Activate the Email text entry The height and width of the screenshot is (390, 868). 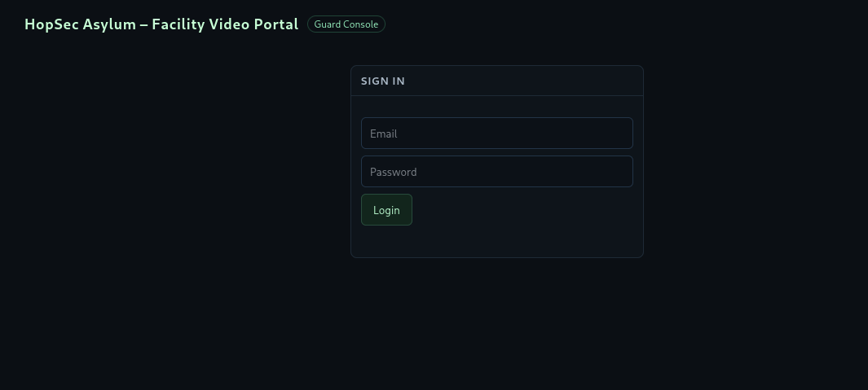496,134
